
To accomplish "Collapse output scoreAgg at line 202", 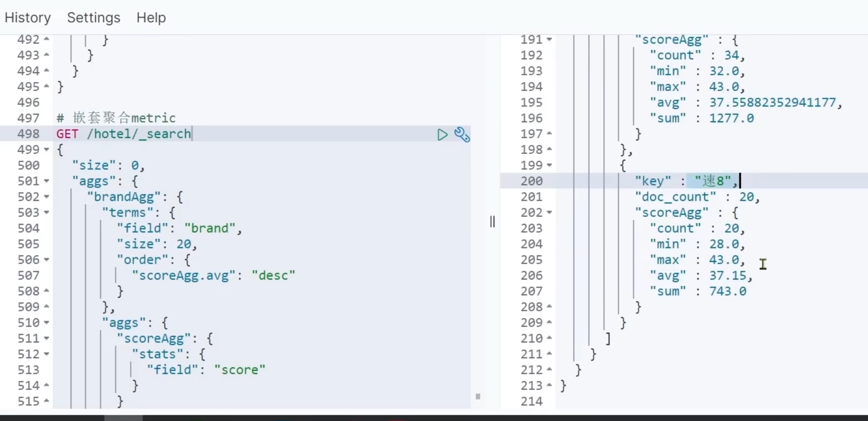I will coord(549,212).
